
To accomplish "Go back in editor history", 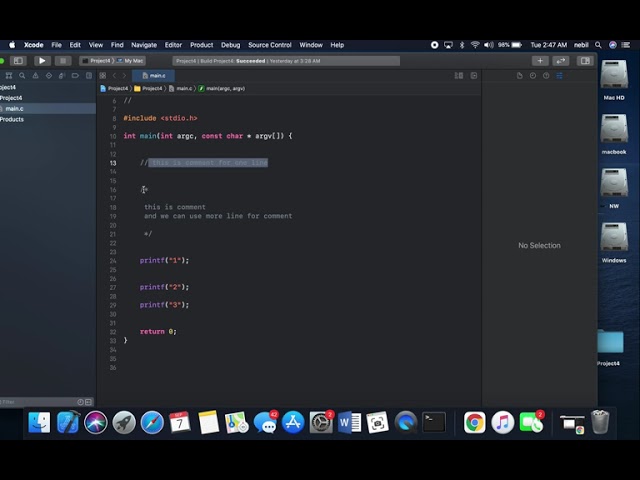I will (114, 76).
